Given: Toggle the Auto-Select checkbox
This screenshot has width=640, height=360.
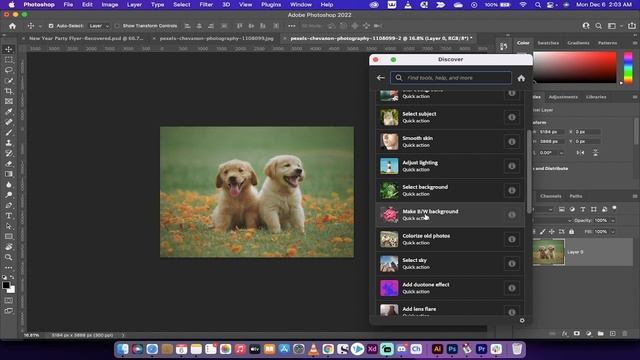Looking at the screenshot, I should [51, 26].
